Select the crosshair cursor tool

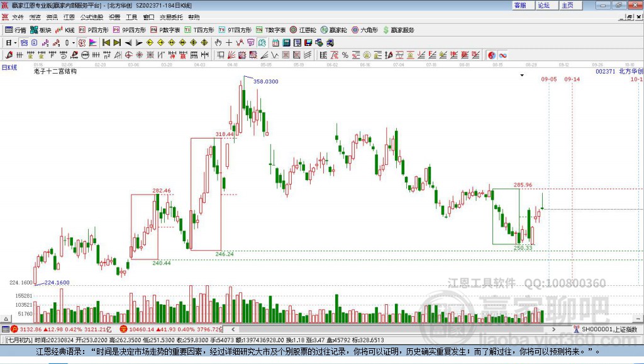(229, 43)
